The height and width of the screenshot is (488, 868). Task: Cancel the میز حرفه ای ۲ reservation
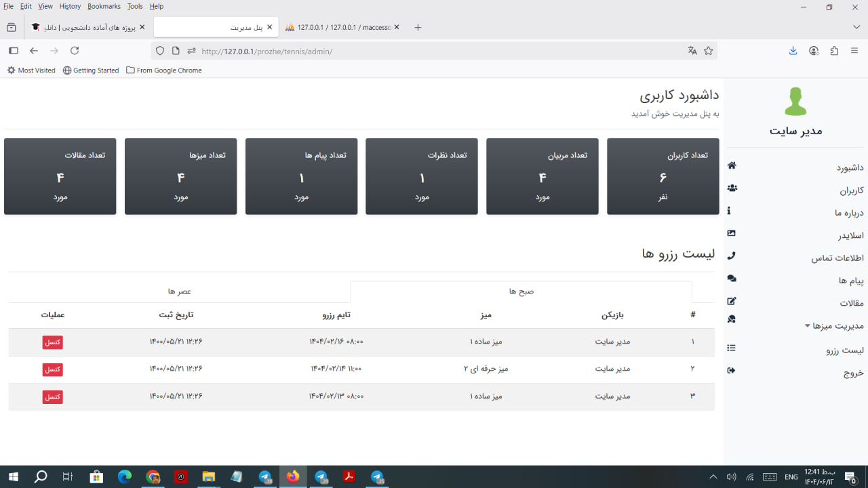click(x=52, y=369)
